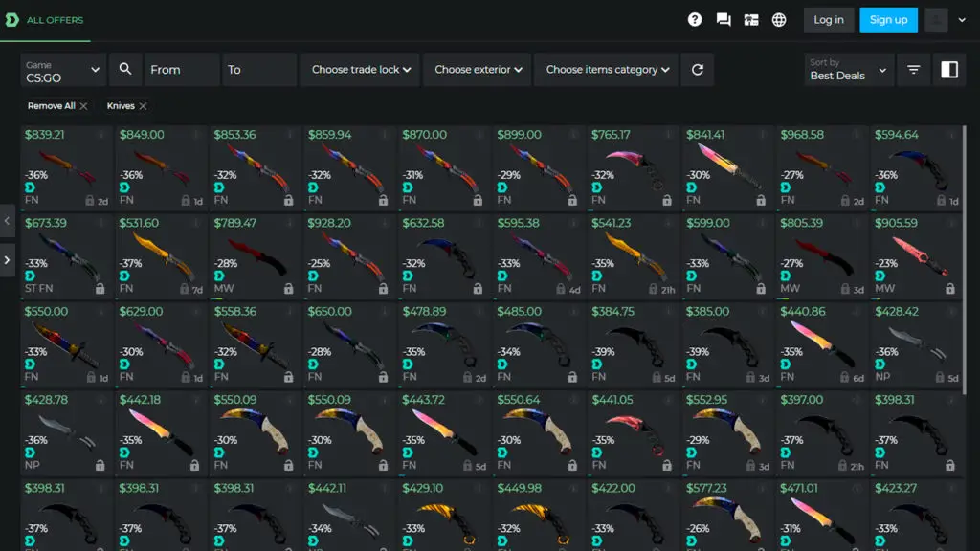This screenshot has height=551, width=980.
Task: Expand the account menu chevron
Action: tap(962, 20)
